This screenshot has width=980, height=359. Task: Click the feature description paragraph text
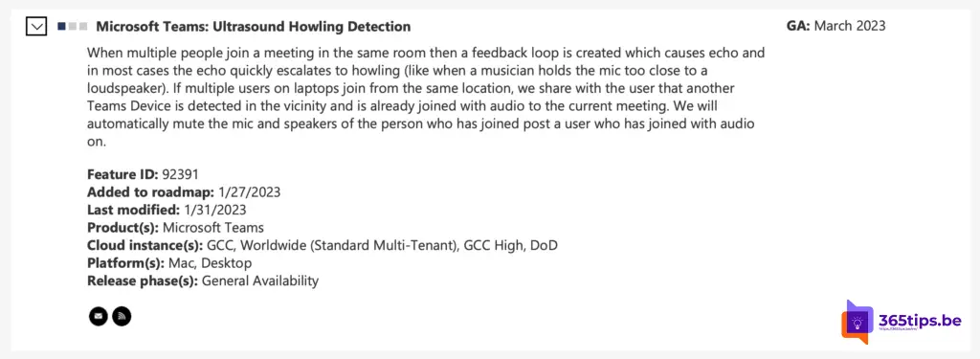426,97
